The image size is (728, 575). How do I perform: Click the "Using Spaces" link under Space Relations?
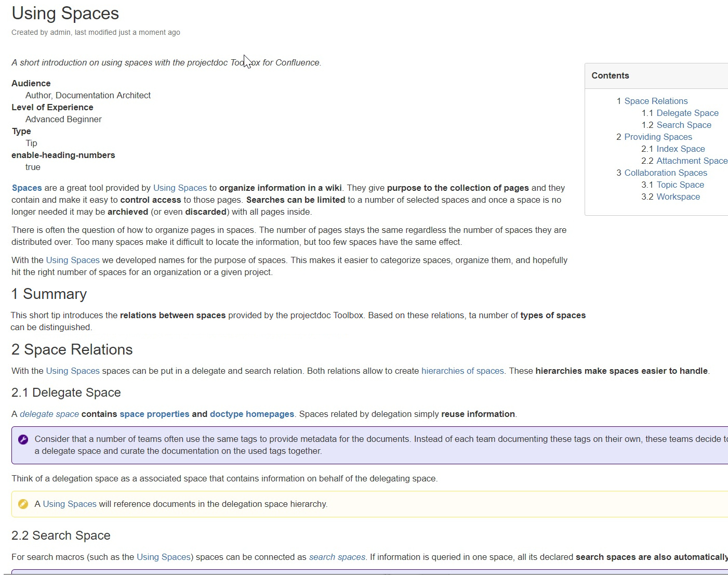[x=72, y=371]
